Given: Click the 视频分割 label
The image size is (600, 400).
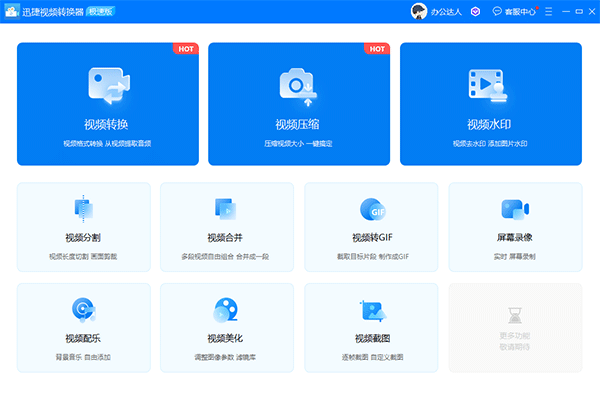Looking at the screenshot, I should click(83, 238).
